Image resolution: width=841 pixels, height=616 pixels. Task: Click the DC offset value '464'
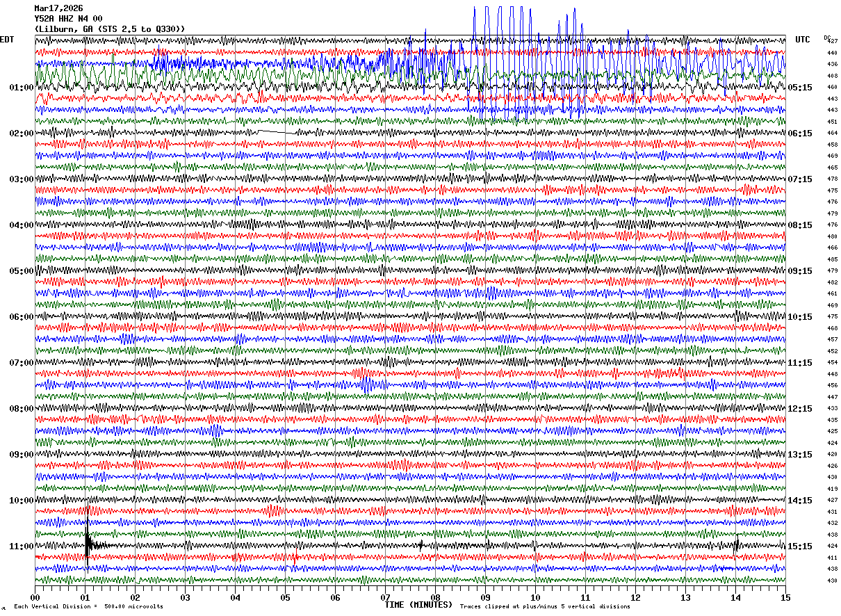[832, 133]
